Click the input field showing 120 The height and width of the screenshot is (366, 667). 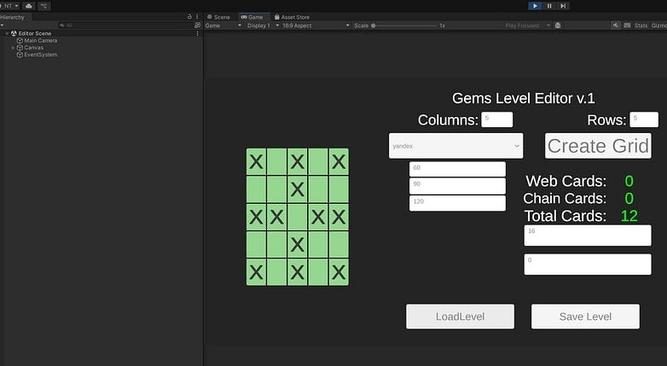click(x=457, y=203)
